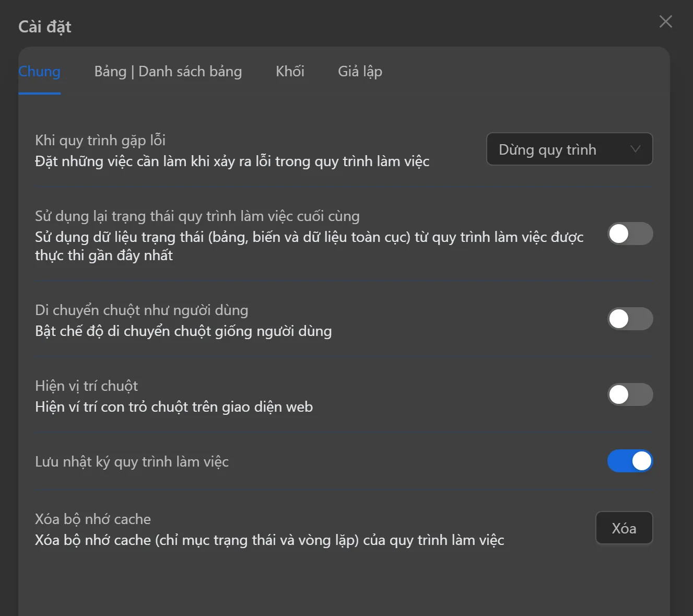Click the Khi quy trình gặp lỗi label
This screenshot has height=616, width=693.
[100, 140]
